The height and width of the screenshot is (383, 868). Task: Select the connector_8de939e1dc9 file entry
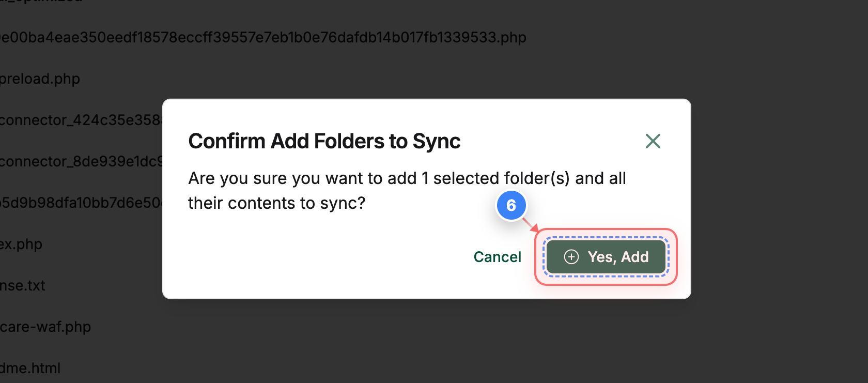point(80,161)
